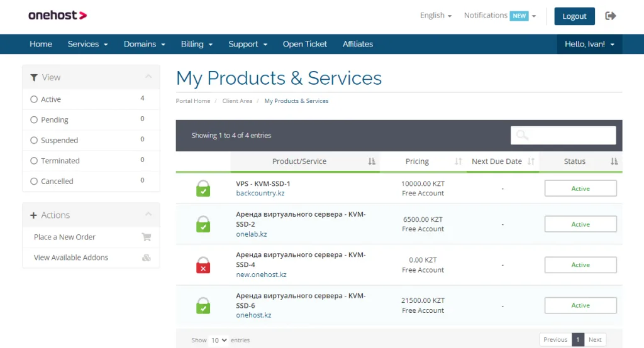The width and height of the screenshot is (644, 348).
Task: Click the Previous pagination button
Action: coord(555,339)
